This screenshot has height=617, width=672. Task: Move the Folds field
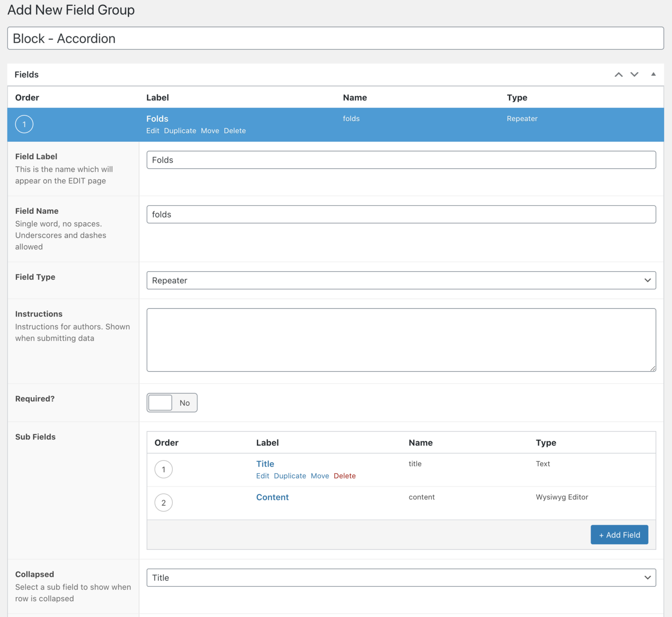(x=210, y=130)
